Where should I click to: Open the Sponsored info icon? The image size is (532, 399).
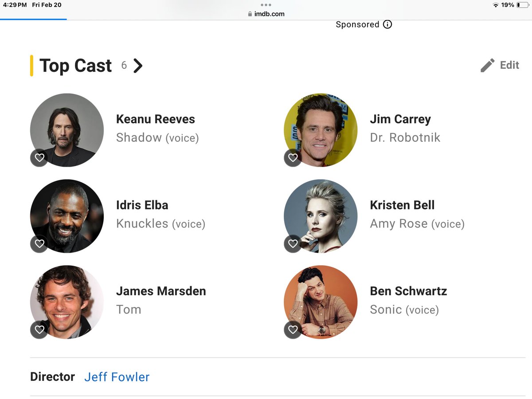pyautogui.click(x=387, y=24)
